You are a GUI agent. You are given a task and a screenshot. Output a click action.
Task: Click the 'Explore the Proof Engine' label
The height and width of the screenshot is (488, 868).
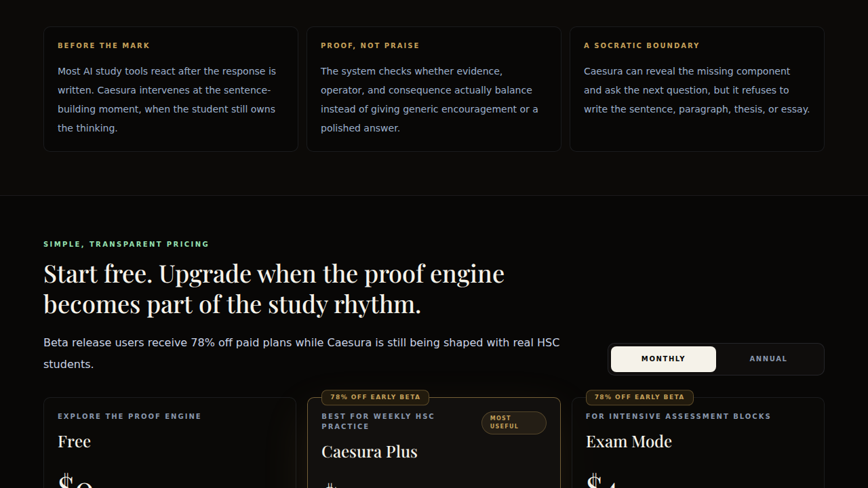coord(130,416)
